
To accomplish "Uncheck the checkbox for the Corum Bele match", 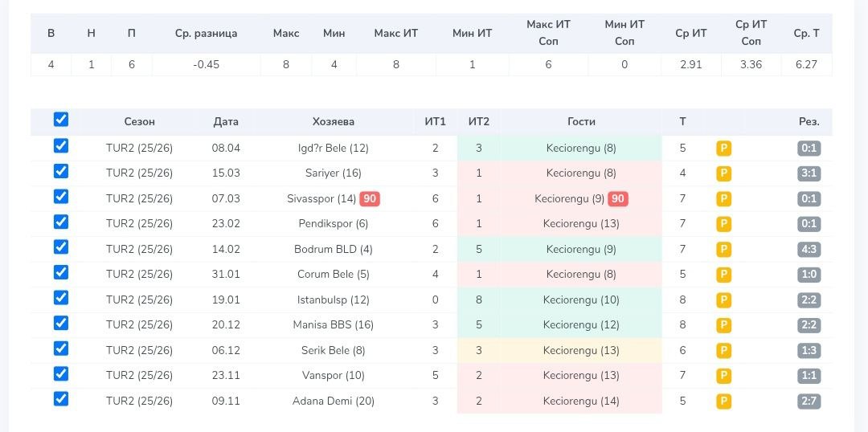I will 61,272.
